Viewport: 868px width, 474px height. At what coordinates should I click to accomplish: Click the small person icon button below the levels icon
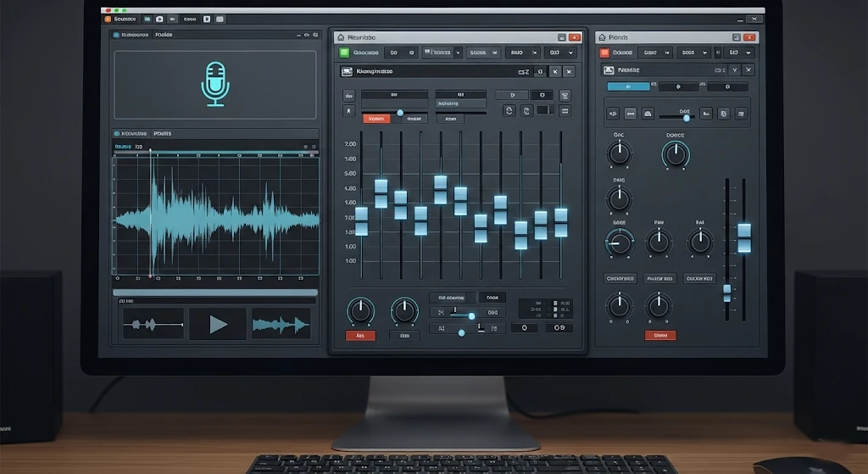point(348,111)
